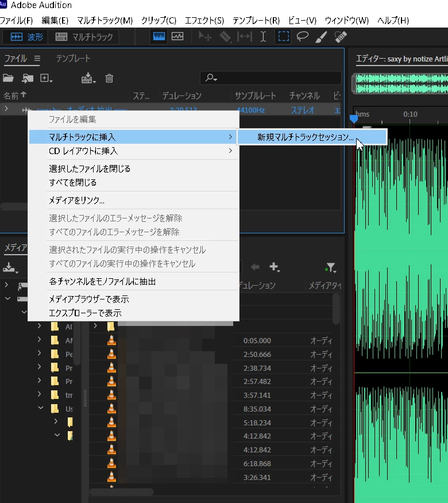Screen dimensions: 448x503
Task: Switch to Waveform (波形) view
Action: [x=26, y=37]
